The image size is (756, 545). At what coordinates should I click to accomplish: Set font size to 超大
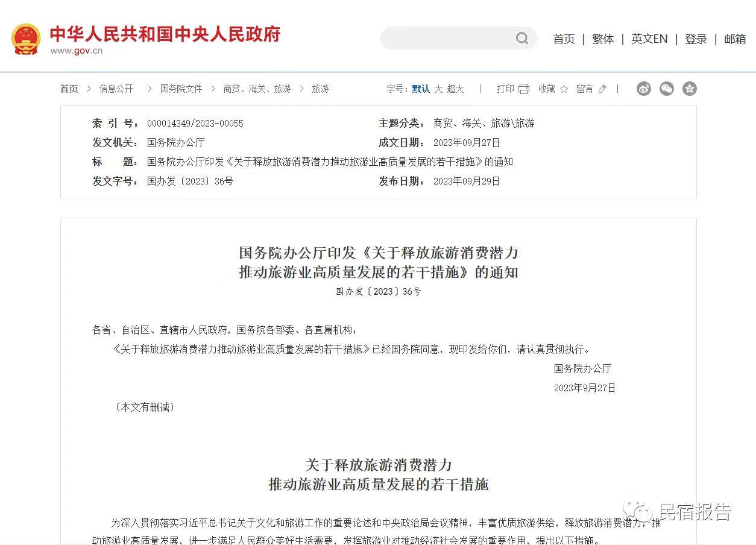(x=455, y=89)
